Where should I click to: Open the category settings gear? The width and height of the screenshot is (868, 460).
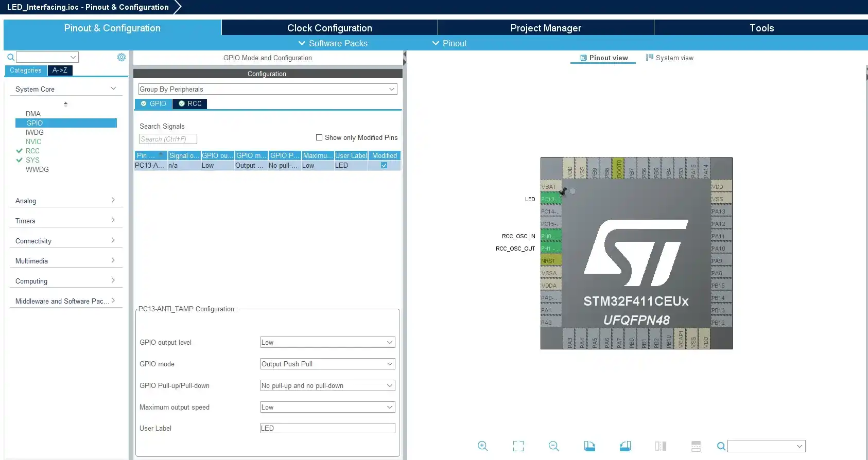121,57
